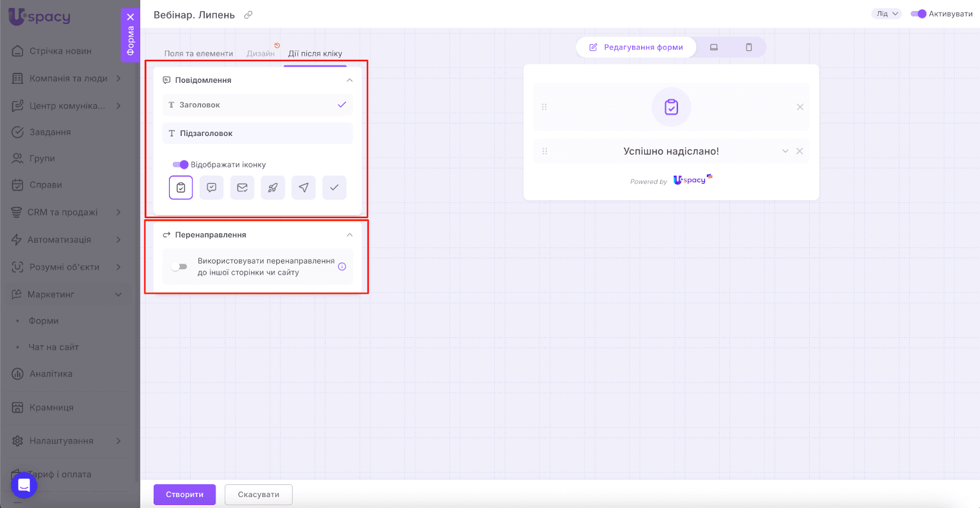Open Стрічка новин from sidebar
The image size is (980, 508).
coord(60,51)
